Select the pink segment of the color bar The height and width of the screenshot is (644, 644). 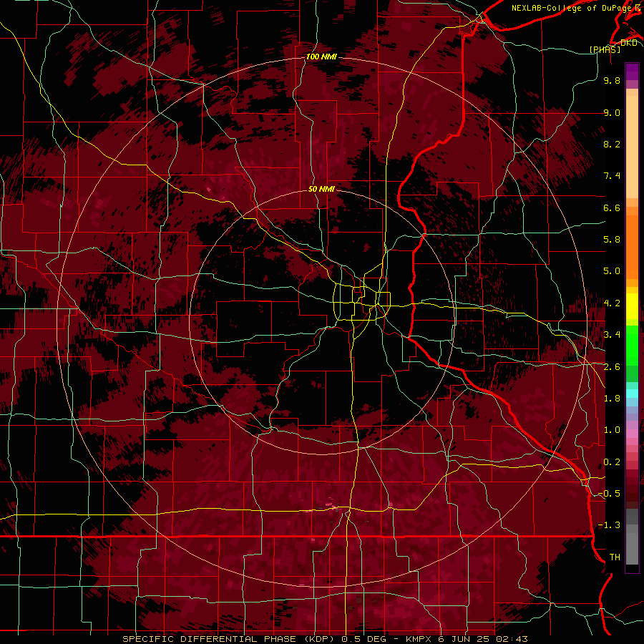(632, 434)
